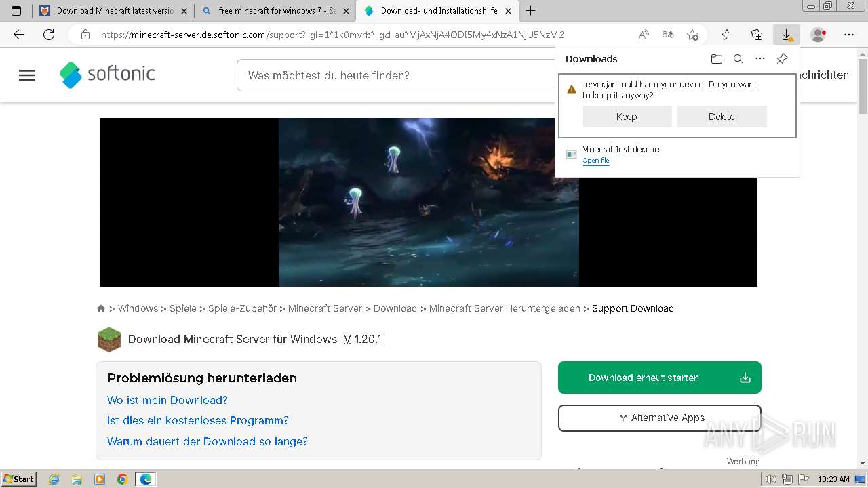Screen dimensions: 868x488
Task: Click the volume icon in system tray
Action: [771, 479]
